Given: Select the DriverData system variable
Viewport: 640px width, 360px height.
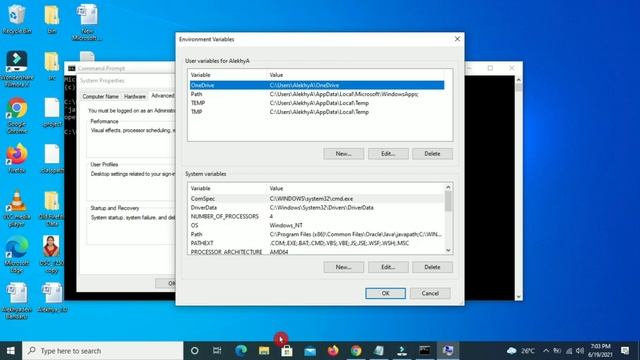Looking at the screenshot, I should pyautogui.click(x=317, y=207).
